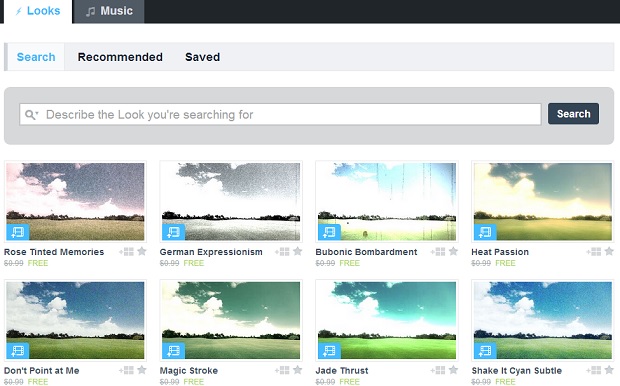The width and height of the screenshot is (620, 386).
Task: Apply Heat Passion look via blue filmstrip icon
Action: pyautogui.click(x=485, y=232)
